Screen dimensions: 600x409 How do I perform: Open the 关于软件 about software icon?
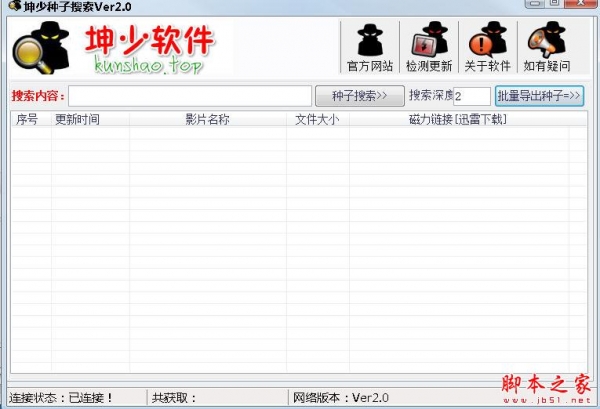pos(488,47)
